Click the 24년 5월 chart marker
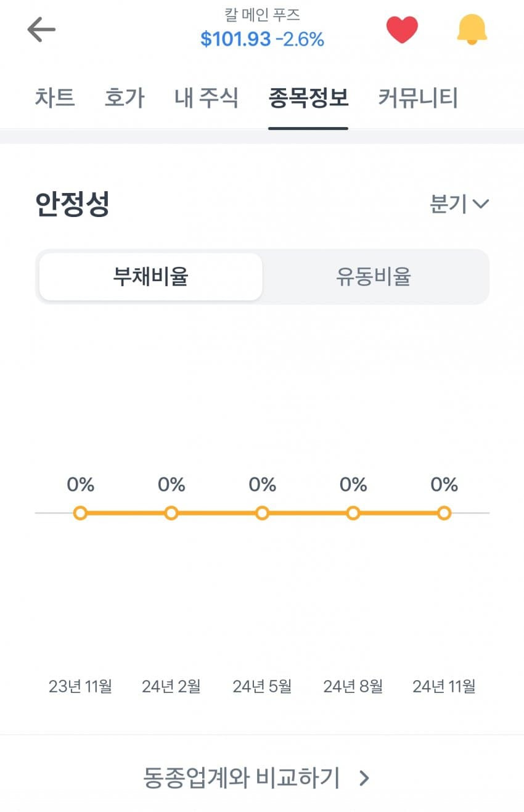 click(x=262, y=513)
